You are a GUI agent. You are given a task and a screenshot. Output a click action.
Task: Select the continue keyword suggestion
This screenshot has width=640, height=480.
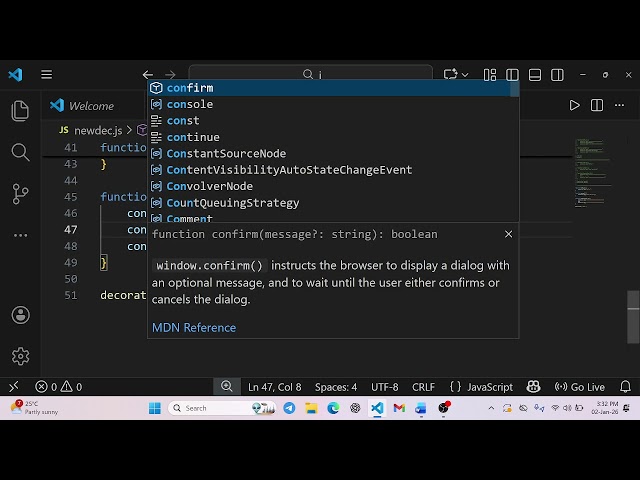pos(331,137)
